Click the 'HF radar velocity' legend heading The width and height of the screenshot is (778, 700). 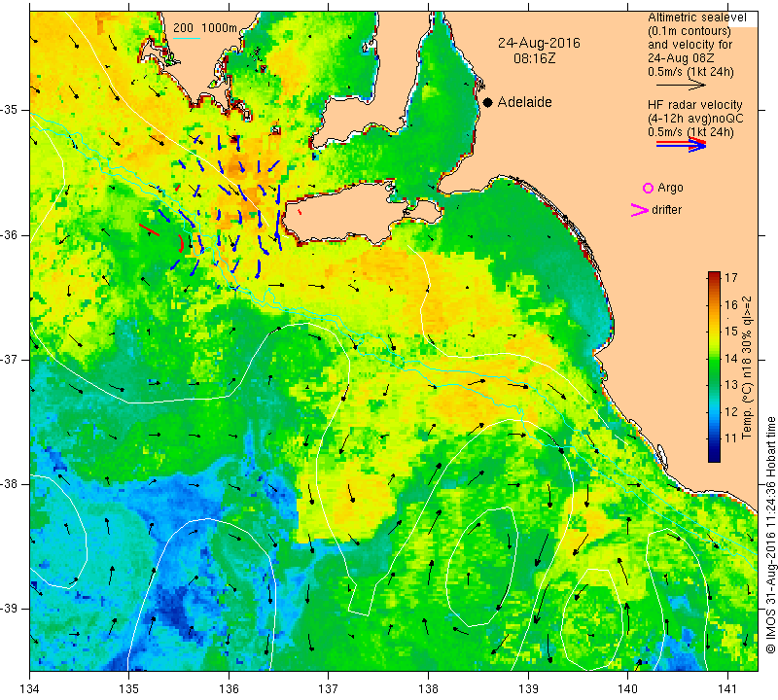point(694,105)
